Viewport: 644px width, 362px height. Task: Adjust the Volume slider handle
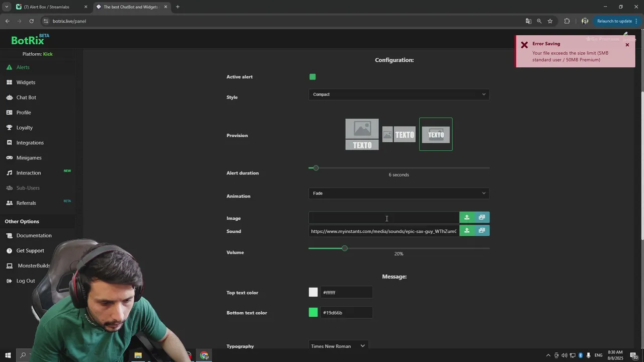pos(345,248)
